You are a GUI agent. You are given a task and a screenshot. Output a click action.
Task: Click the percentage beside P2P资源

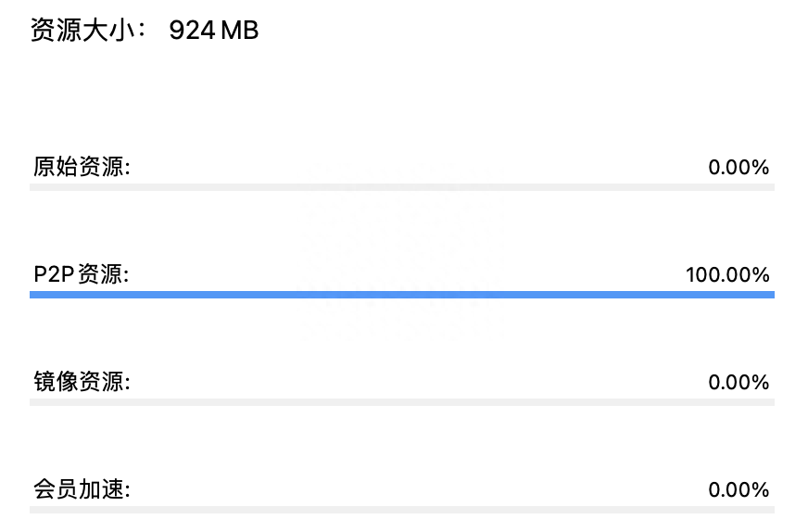click(x=727, y=275)
